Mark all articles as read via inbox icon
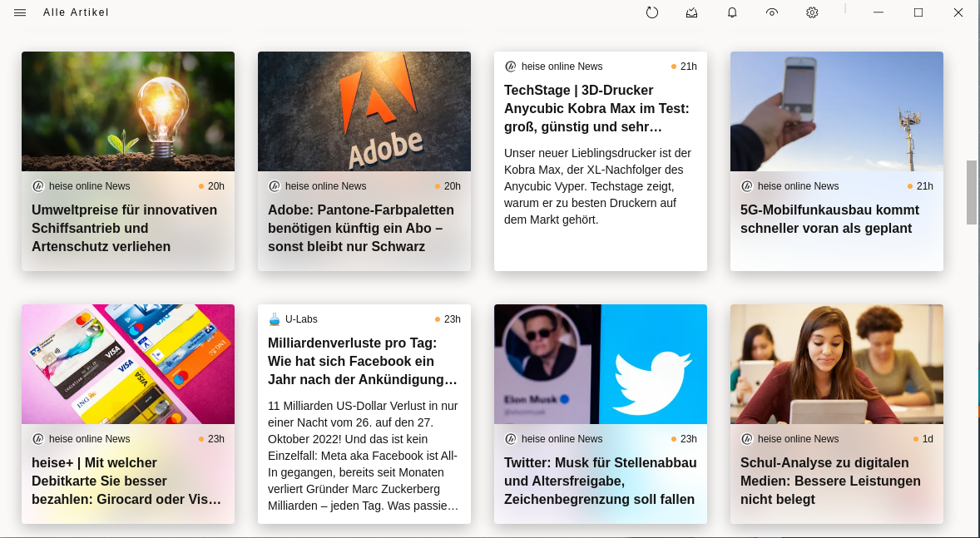This screenshot has width=980, height=538. click(692, 12)
